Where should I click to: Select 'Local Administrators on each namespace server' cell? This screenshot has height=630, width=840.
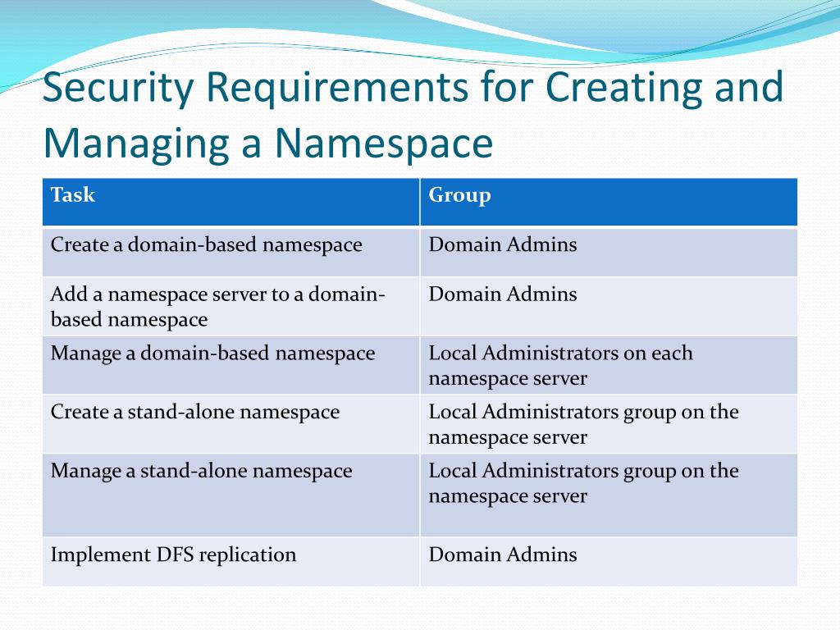(609, 365)
